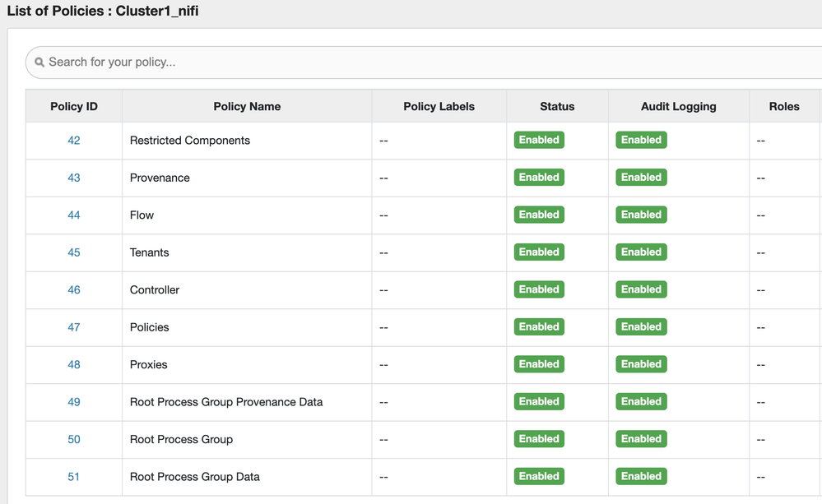
Task: Click Status Enabled badge for Provenance row
Action: click(x=539, y=177)
